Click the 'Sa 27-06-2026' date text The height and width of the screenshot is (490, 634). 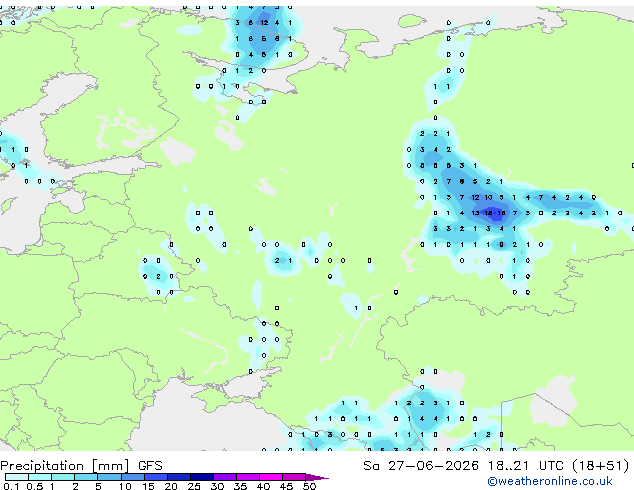coord(421,466)
